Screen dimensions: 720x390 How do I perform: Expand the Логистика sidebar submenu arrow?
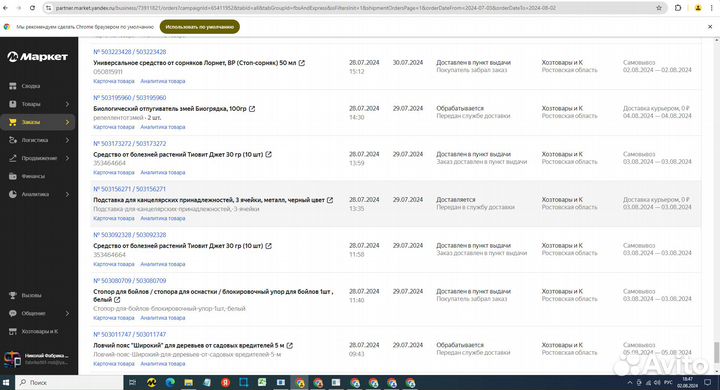point(68,140)
